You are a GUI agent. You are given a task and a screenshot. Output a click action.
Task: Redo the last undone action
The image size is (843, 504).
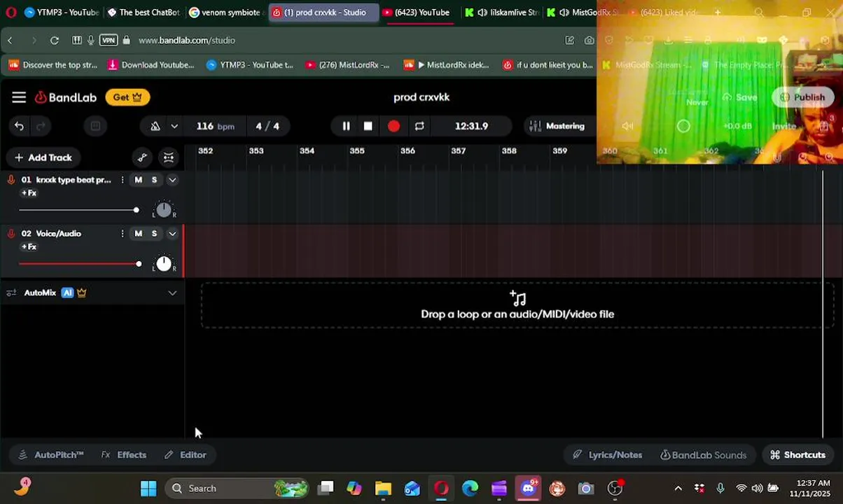pos(41,126)
